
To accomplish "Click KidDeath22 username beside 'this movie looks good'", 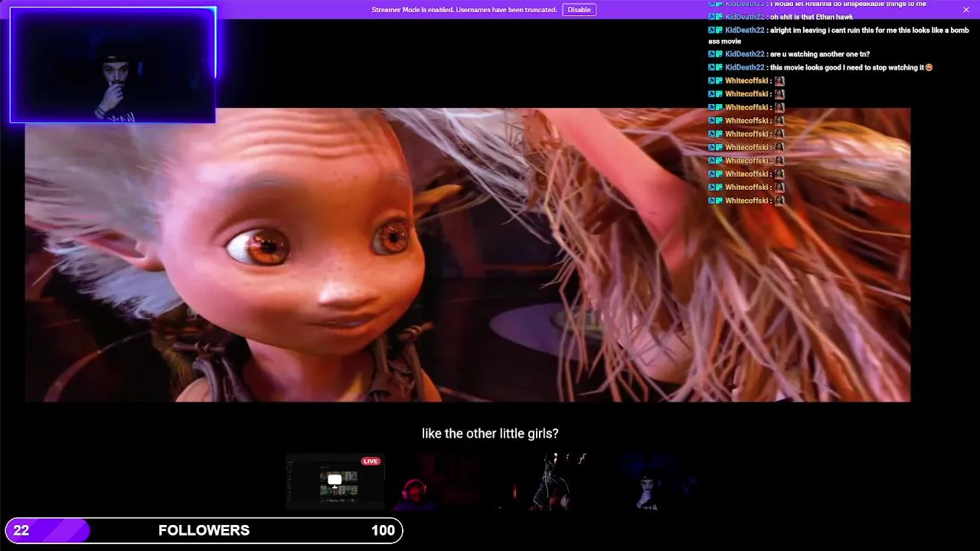I will pos(744,67).
